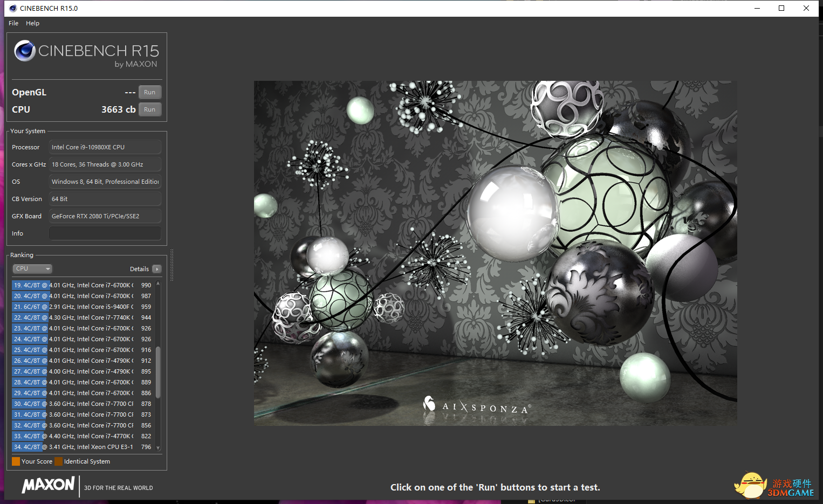Open the Help menu

(x=32, y=23)
